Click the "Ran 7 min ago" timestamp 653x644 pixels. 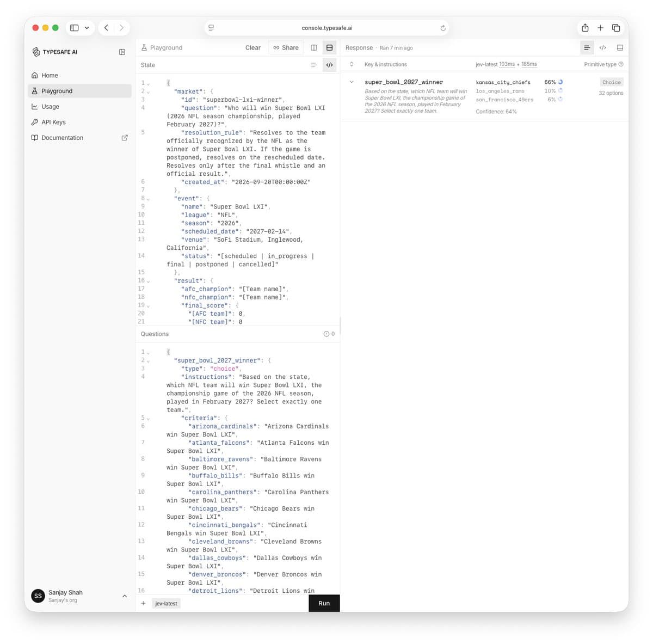click(396, 48)
